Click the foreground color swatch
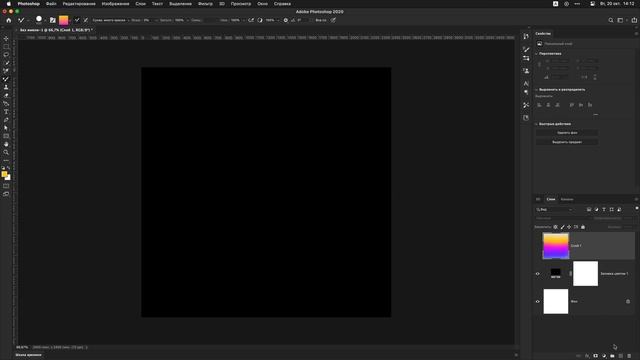 [x=4, y=174]
